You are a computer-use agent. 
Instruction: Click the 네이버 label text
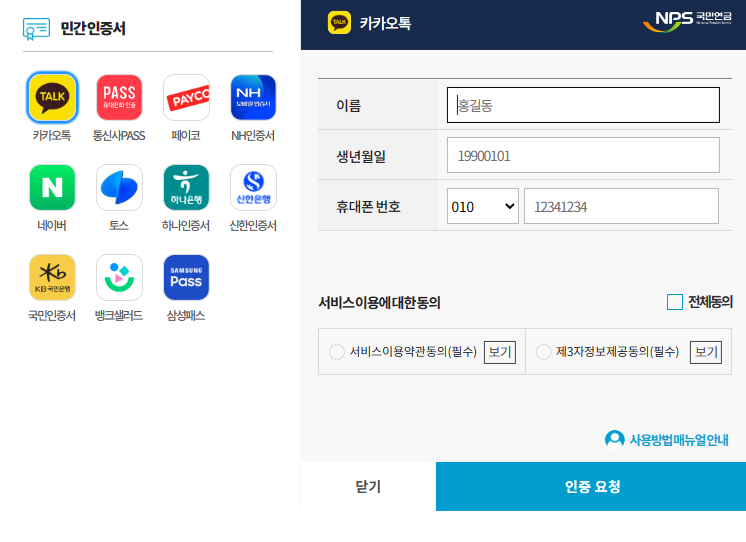[x=52, y=226]
